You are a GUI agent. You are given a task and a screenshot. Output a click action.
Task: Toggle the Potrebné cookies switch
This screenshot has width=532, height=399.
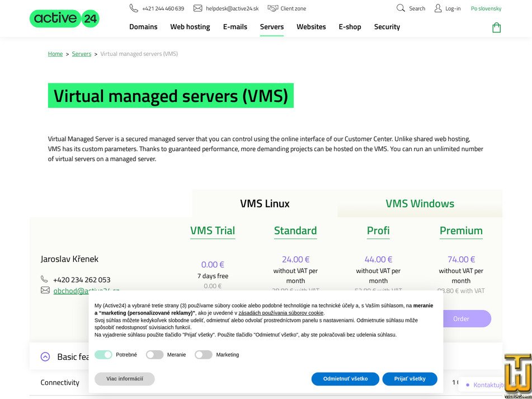(x=104, y=355)
